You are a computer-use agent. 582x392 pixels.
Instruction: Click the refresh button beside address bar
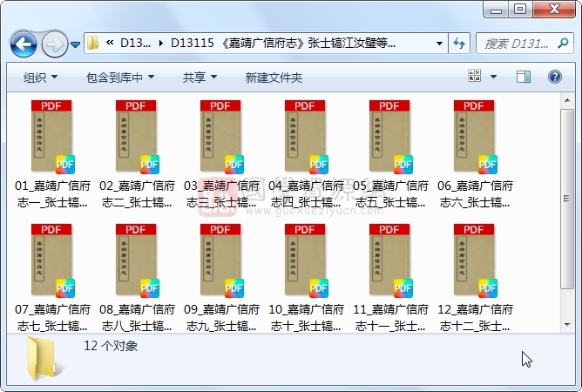click(x=459, y=44)
